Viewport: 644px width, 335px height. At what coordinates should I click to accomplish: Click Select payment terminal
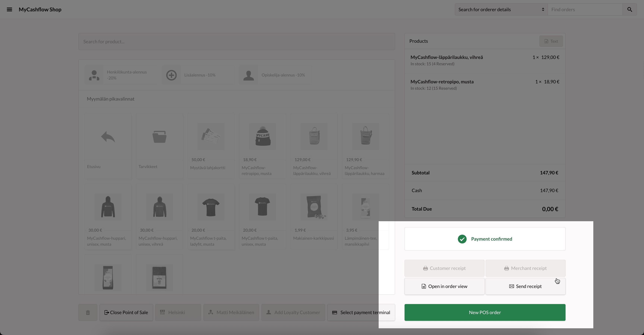tap(361, 312)
